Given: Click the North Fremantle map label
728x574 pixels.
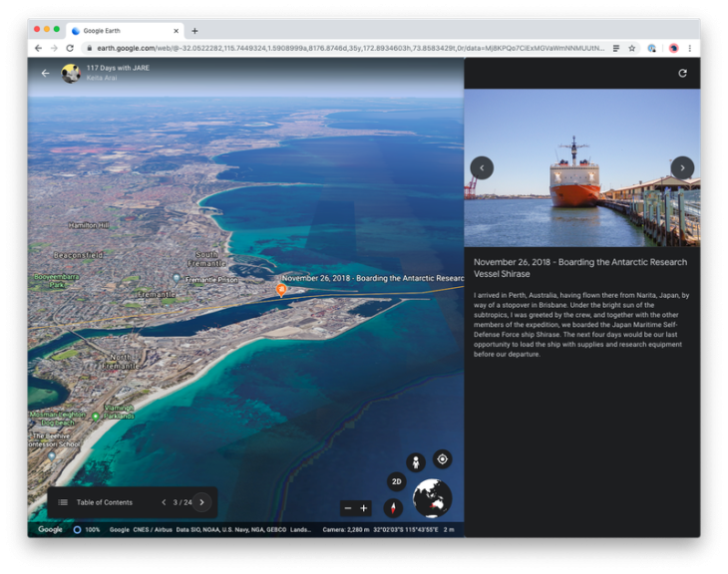Looking at the screenshot, I should click(120, 362).
